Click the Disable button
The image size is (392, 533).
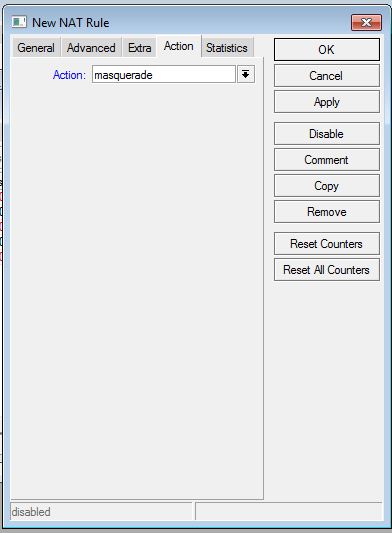click(x=327, y=134)
